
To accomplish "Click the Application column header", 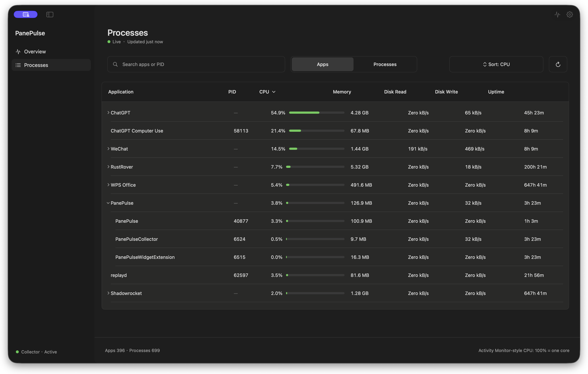I will (121, 92).
